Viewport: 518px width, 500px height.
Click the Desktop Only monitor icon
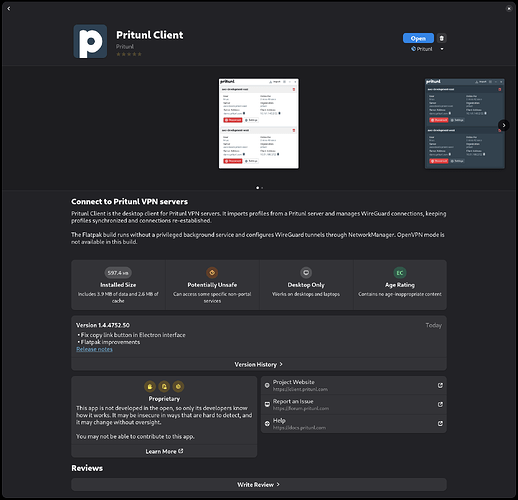[306, 273]
